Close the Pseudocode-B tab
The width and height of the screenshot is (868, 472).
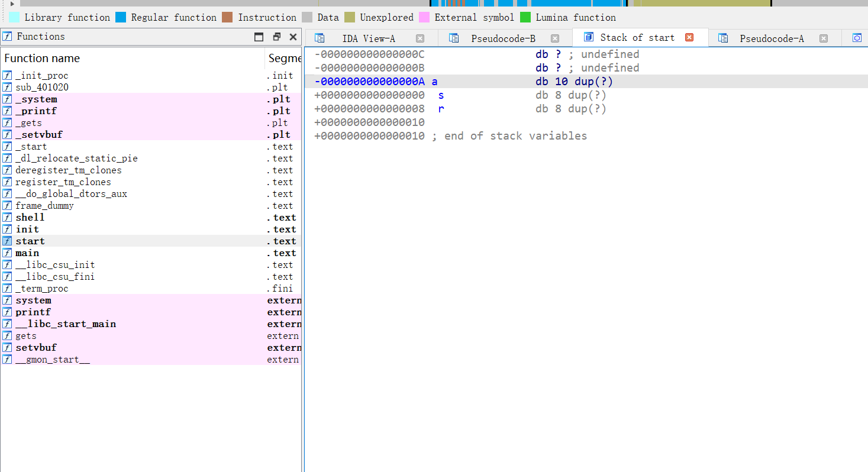(555, 38)
